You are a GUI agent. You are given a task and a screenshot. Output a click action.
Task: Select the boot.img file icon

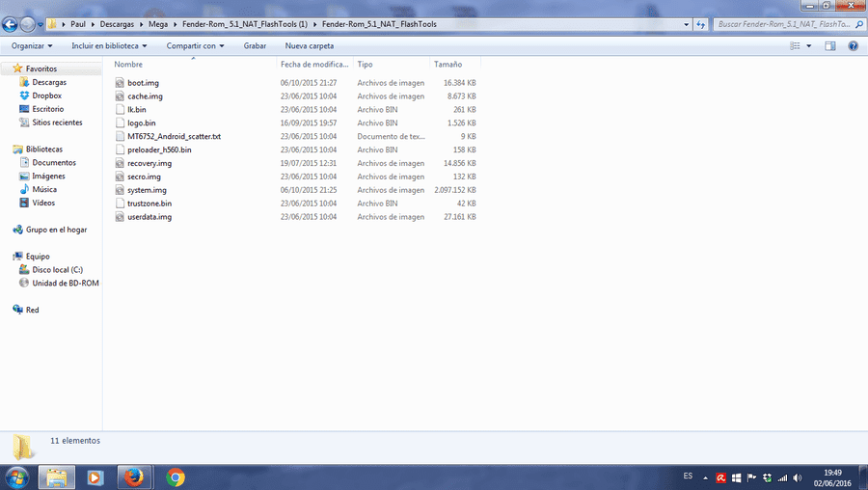(x=121, y=83)
